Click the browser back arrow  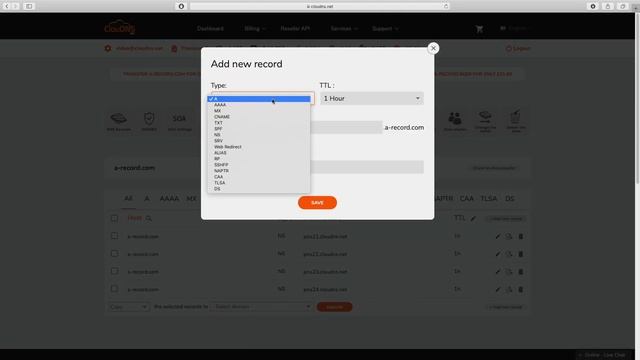coord(7,6)
